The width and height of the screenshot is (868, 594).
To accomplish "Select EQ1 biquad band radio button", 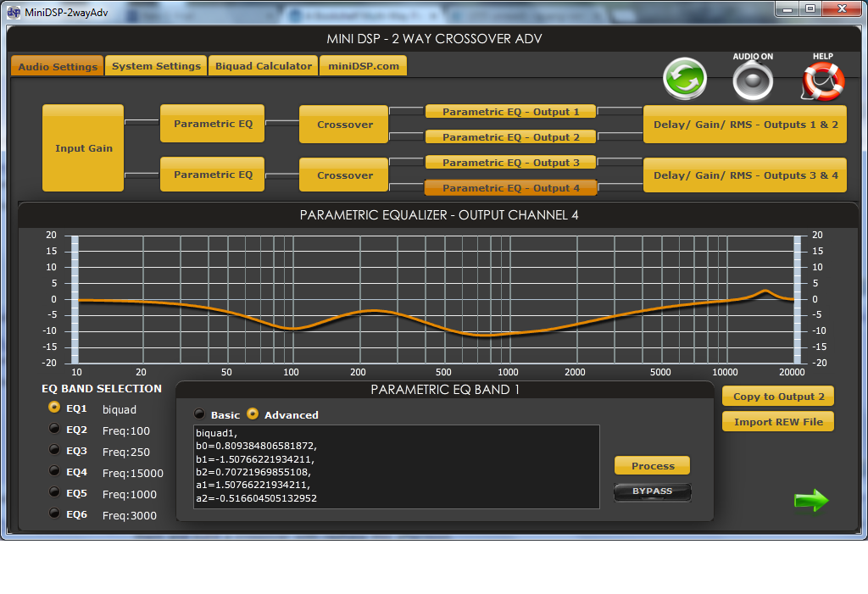I will [x=54, y=408].
